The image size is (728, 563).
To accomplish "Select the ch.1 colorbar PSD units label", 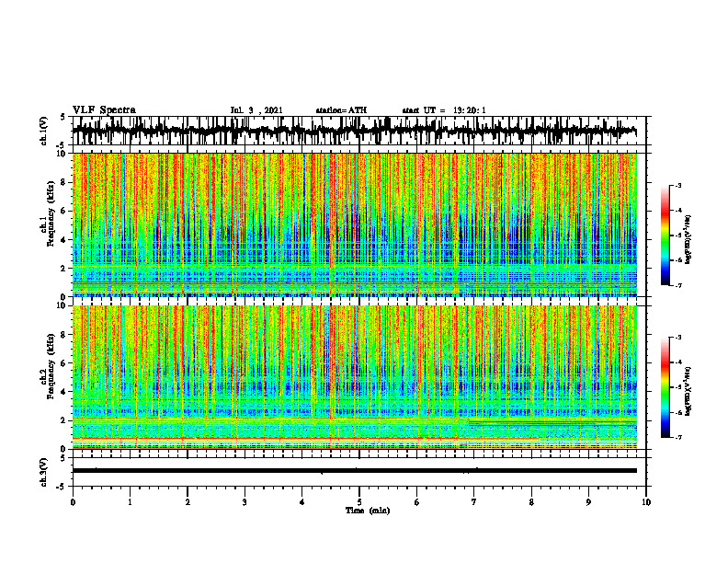I will click(688, 240).
